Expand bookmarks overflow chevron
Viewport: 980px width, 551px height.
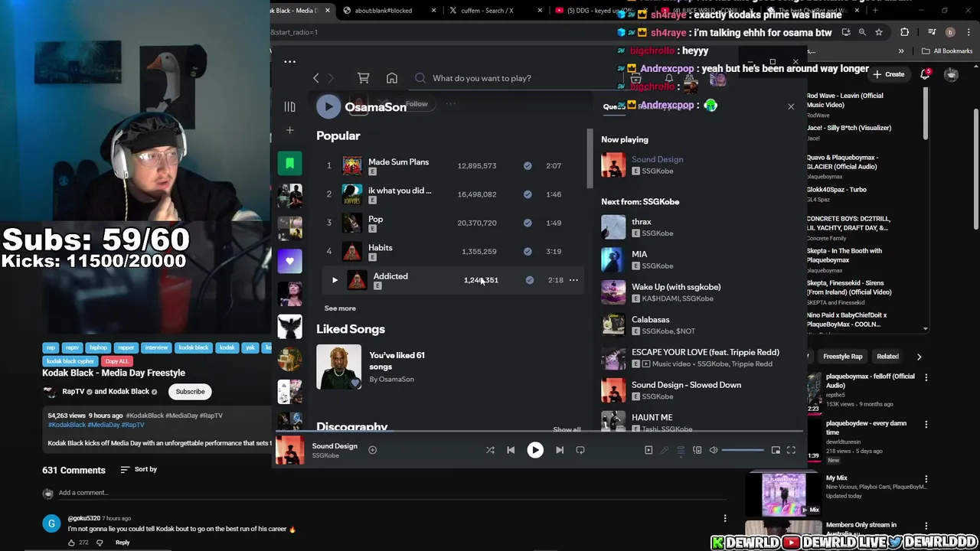tap(900, 51)
